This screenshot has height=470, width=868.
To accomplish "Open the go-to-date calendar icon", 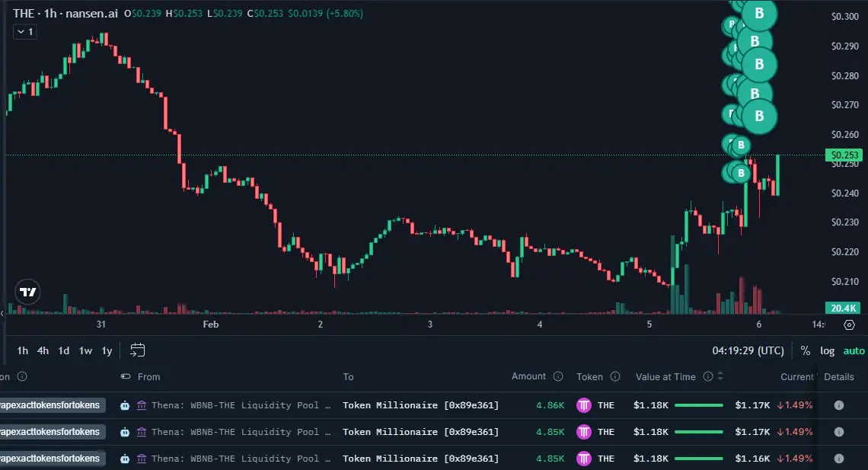I will click(137, 350).
